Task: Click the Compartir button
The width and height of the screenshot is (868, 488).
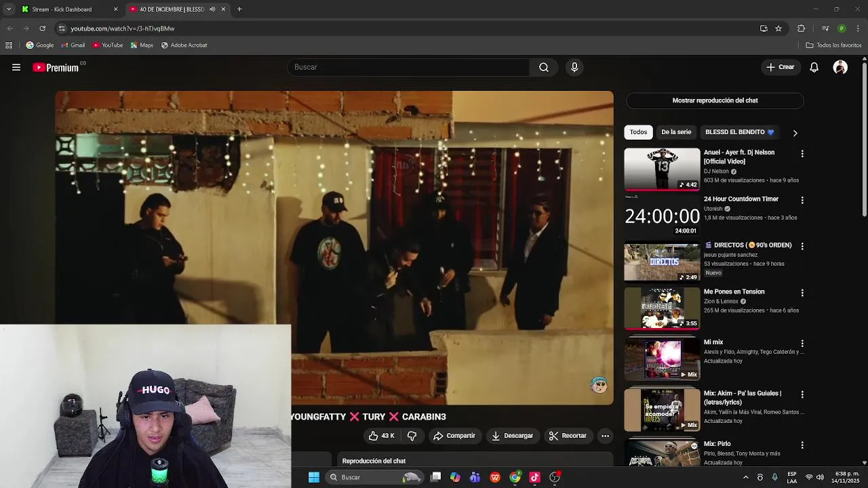Action: [455, 436]
